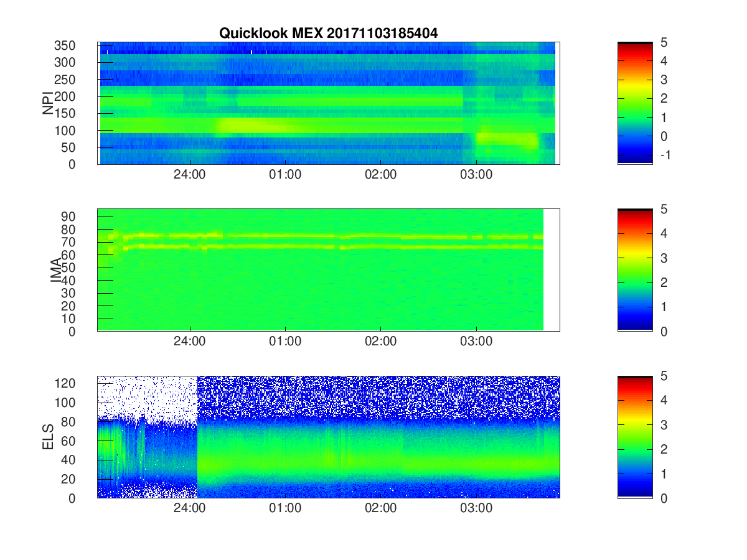
Task: Click the ELS panel's colorbar
Action: click(635, 437)
